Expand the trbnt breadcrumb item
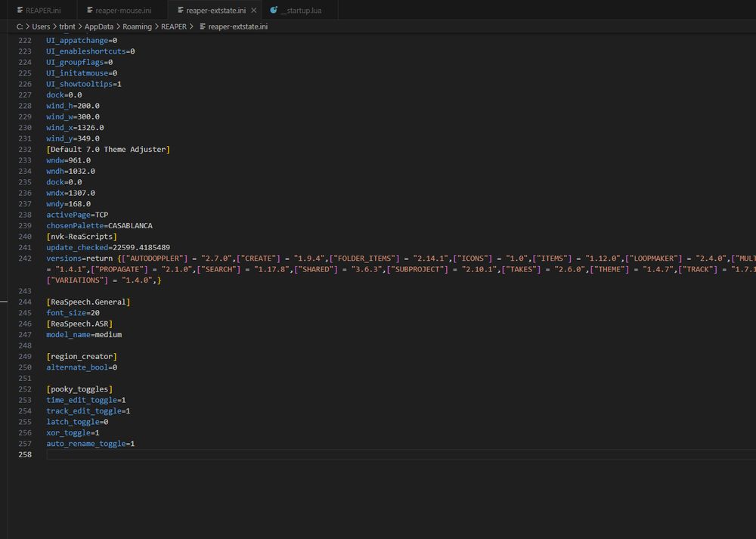 point(67,26)
